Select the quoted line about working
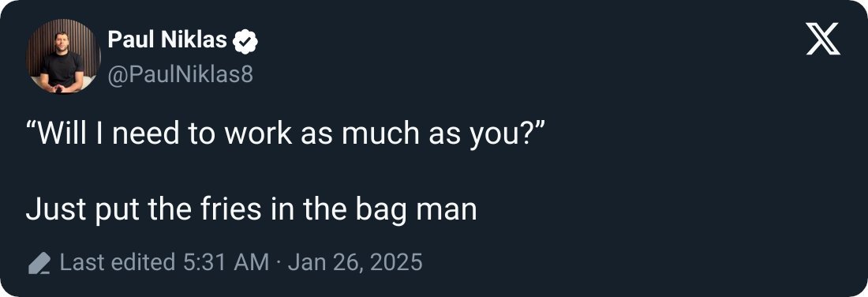Image resolution: width=868 pixels, height=297 pixels. click(x=286, y=133)
